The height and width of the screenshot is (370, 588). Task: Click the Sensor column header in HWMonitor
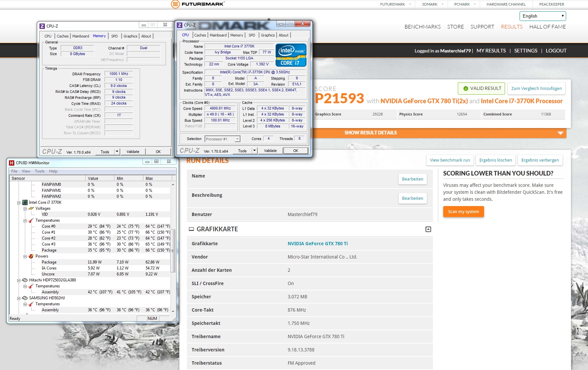click(47, 179)
